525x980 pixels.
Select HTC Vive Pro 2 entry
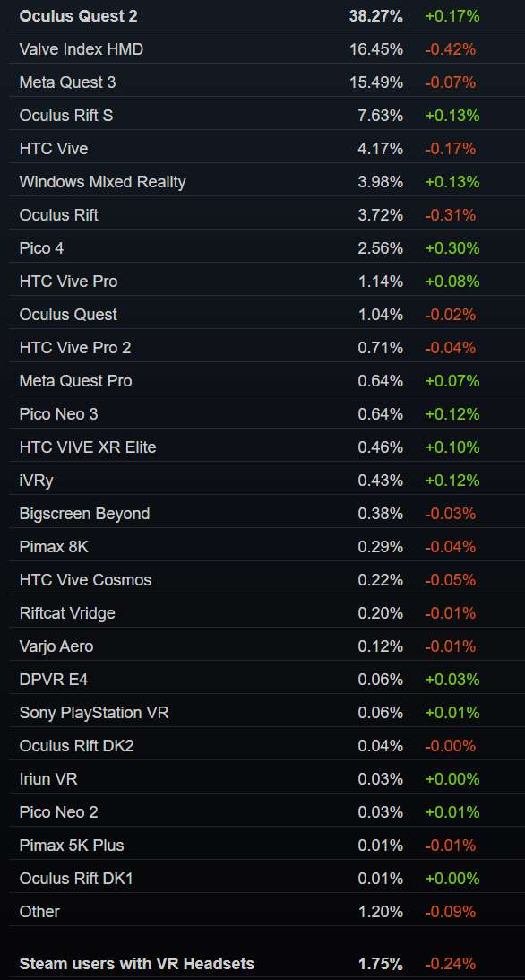coord(75,348)
